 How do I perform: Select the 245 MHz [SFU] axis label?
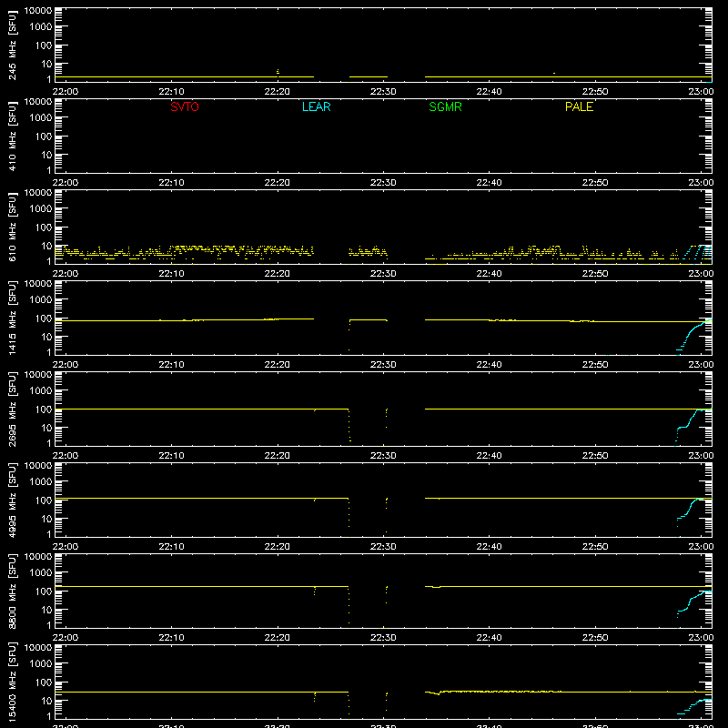12,45
